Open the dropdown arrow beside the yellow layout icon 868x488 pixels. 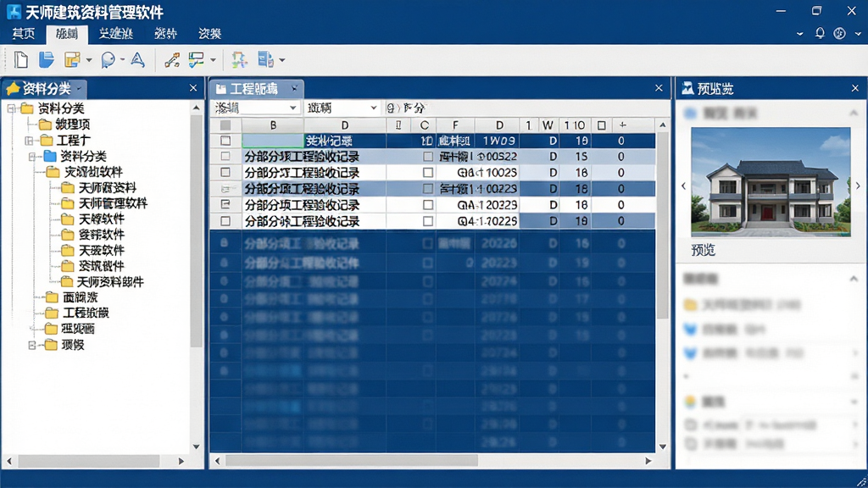pyautogui.click(x=88, y=60)
